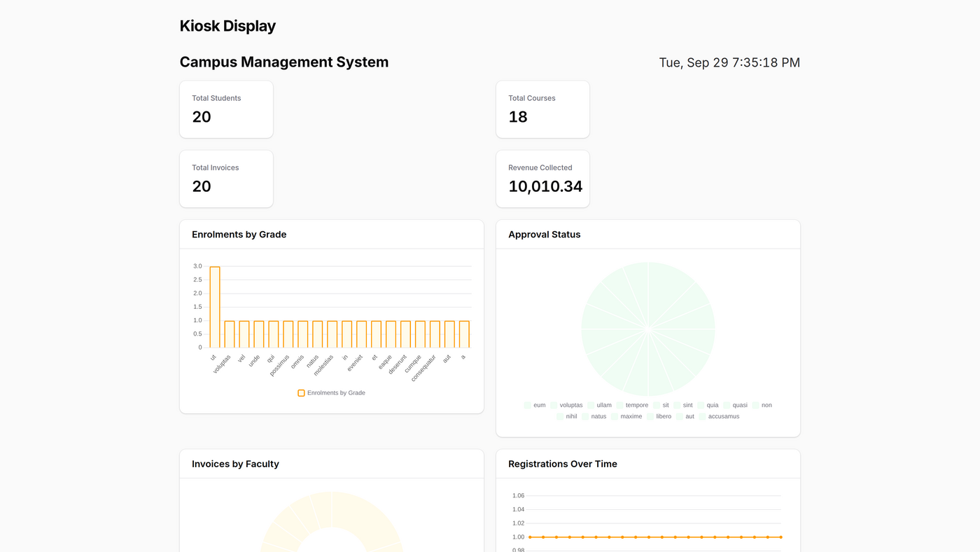This screenshot has width=980, height=552.
Task: Click the 'Enrolments by Grade' panel heading
Action: pos(239,235)
